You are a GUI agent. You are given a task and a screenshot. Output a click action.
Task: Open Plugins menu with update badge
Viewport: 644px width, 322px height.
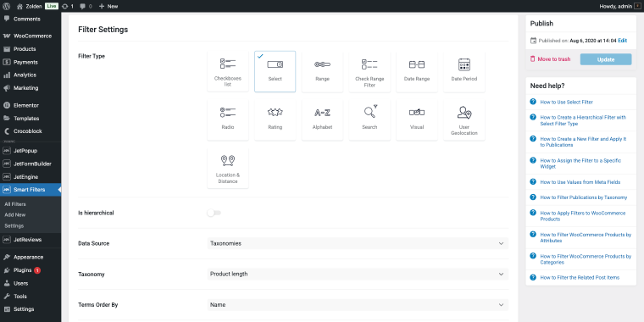(31, 270)
